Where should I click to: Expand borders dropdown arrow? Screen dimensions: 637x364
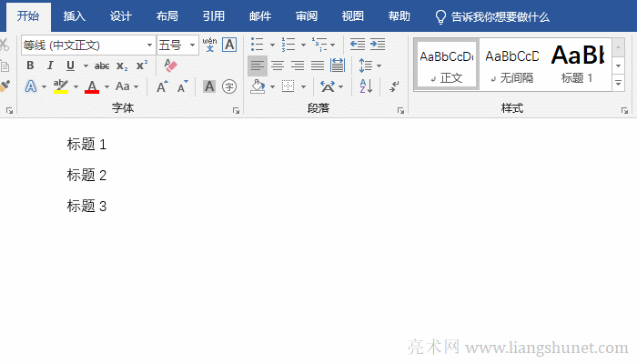[x=303, y=87]
